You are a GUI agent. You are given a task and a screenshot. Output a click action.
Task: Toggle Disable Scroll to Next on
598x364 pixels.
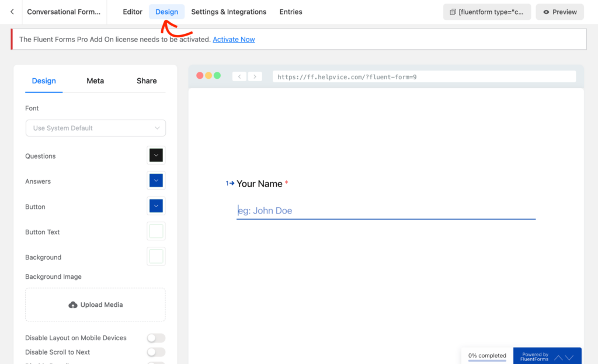pyautogui.click(x=156, y=352)
